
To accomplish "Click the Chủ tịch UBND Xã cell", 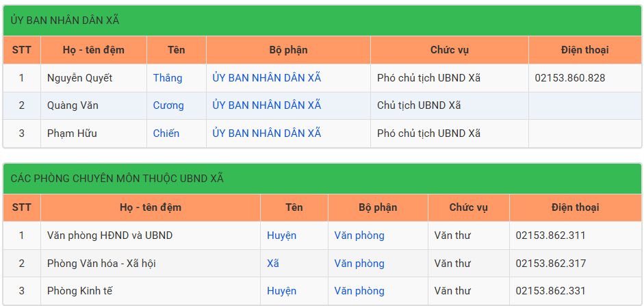I will pyautogui.click(x=450, y=105).
